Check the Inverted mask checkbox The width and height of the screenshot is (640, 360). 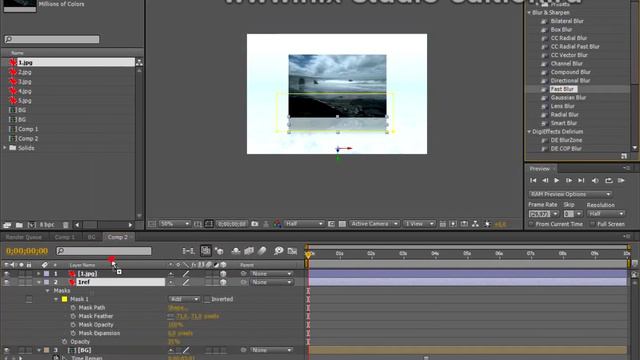point(207,300)
